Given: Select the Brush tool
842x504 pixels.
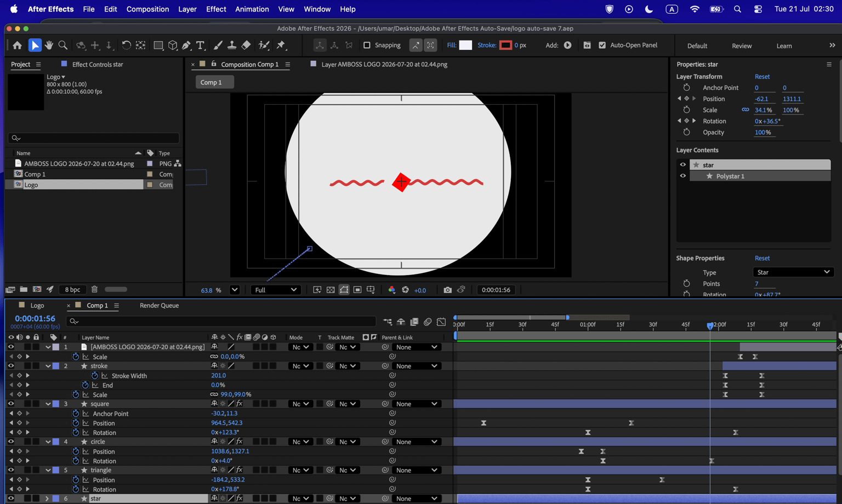Looking at the screenshot, I should pyautogui.click(x=218, y=45).
